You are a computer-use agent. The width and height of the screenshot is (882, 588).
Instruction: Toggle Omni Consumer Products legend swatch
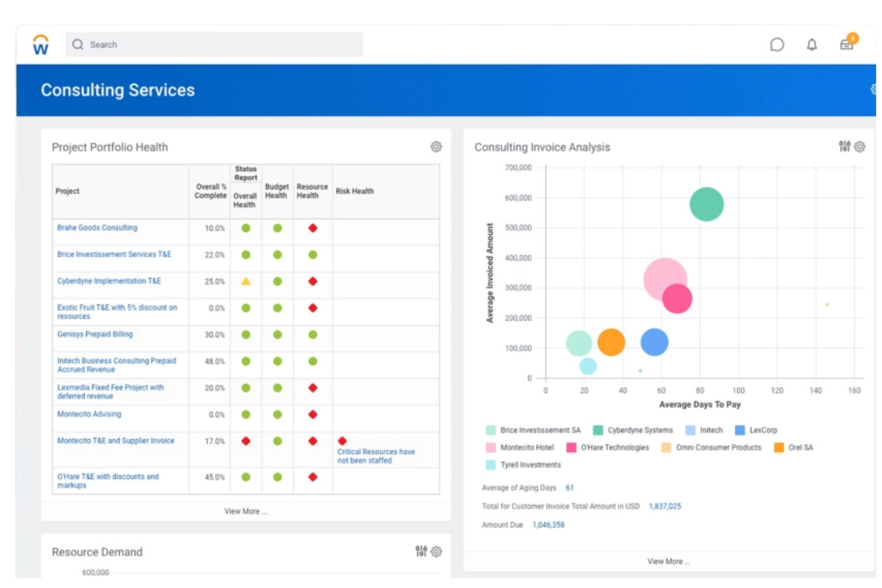pos(666,447)
